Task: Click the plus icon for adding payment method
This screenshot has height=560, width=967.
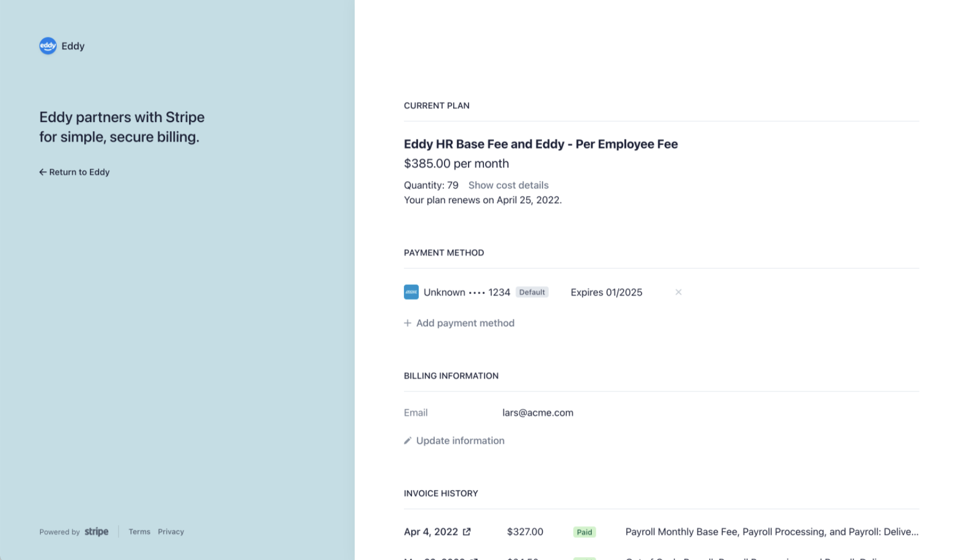Action: (408, 323)
